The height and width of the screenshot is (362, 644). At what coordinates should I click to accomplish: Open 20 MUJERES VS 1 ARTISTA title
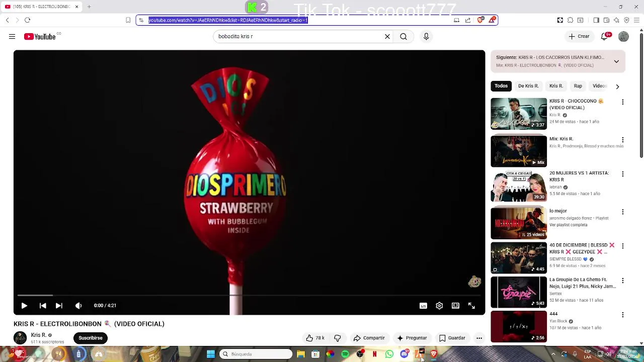pos(579,176)
